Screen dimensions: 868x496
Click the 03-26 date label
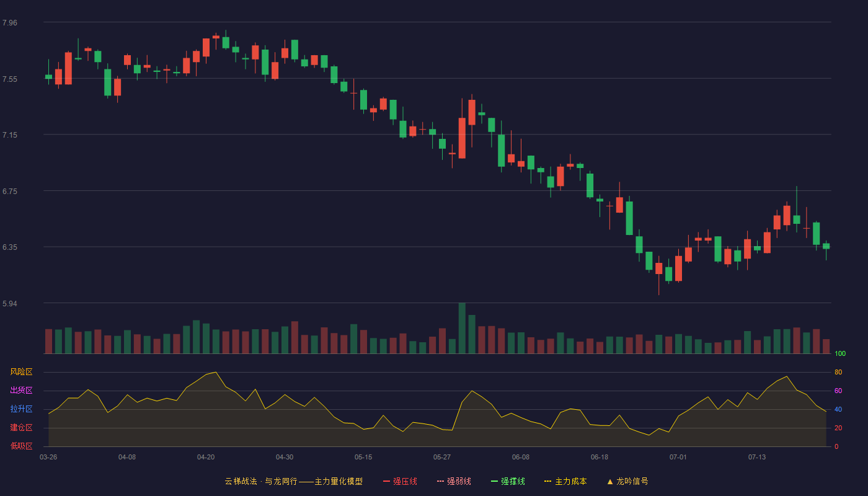click(x=48, y=458)
